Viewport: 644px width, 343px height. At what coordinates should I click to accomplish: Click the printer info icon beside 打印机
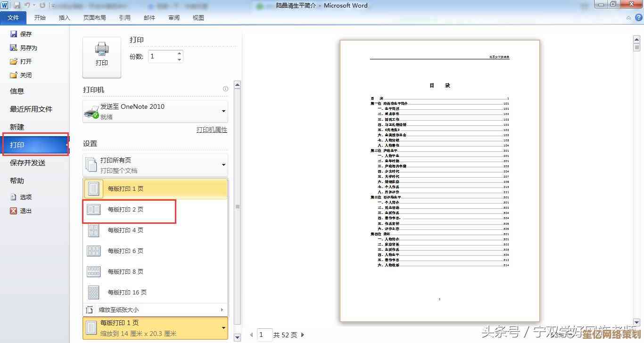click(x=225, y=89)
